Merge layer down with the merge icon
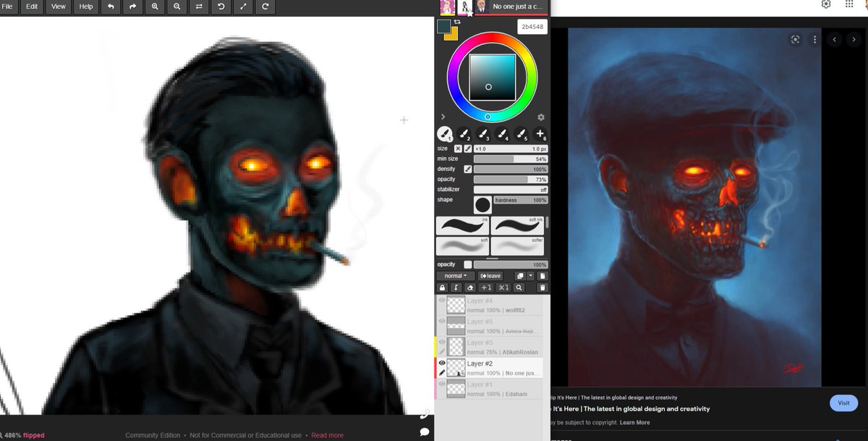The width and height of the screenshot is (868, 441). [x=485, y=287]
